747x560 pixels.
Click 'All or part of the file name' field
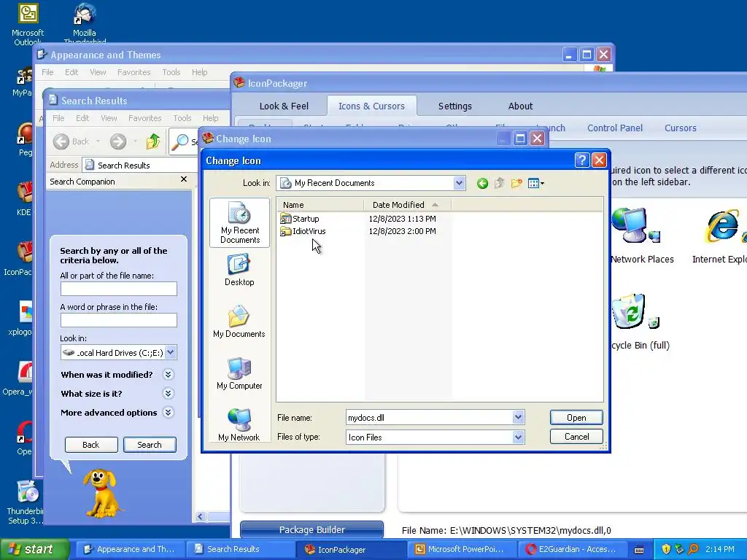(x=119, y=289)
